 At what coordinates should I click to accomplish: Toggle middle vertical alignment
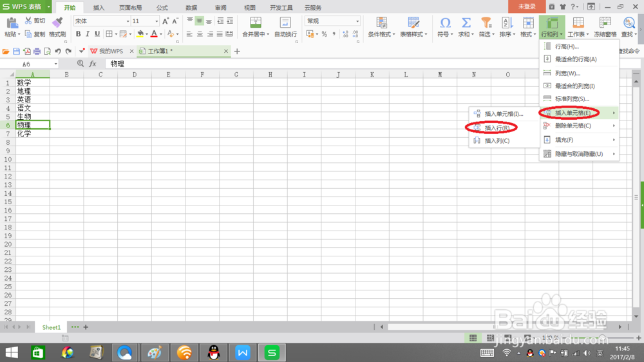pyautogui.click(x=199, y=21)
